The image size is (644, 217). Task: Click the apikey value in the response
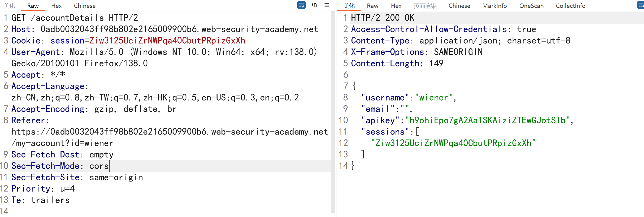pyautogui.click(x=488, y=120)
